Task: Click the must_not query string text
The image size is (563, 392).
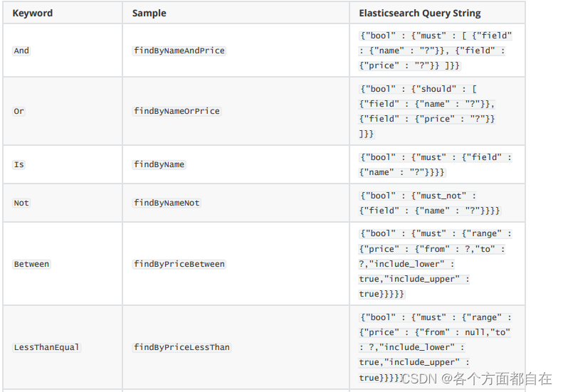Action: (430, 203)
